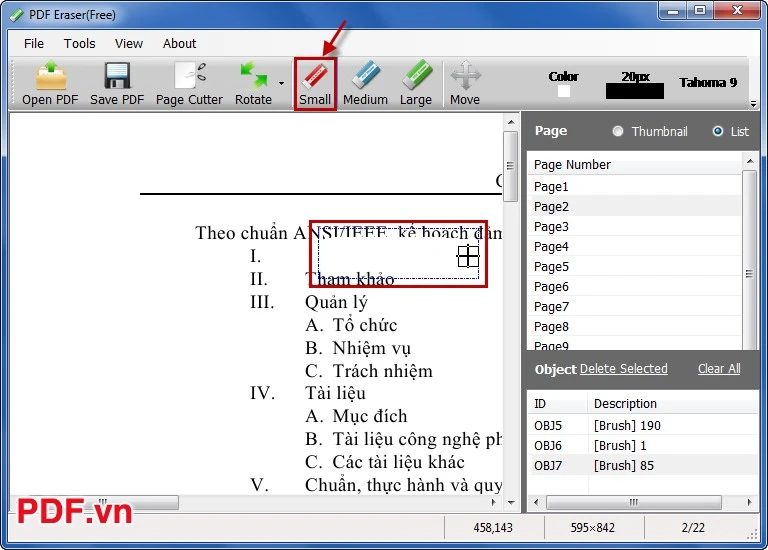Image resolution: width=768 pixels, height=550 pixels.
Task: Pick the white Color swatch
Action: pos(564,91)
